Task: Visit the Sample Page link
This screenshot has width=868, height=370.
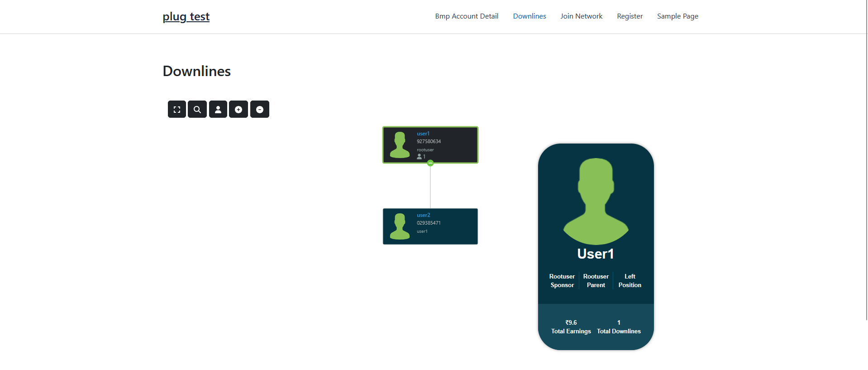Action: coord(677,16)
